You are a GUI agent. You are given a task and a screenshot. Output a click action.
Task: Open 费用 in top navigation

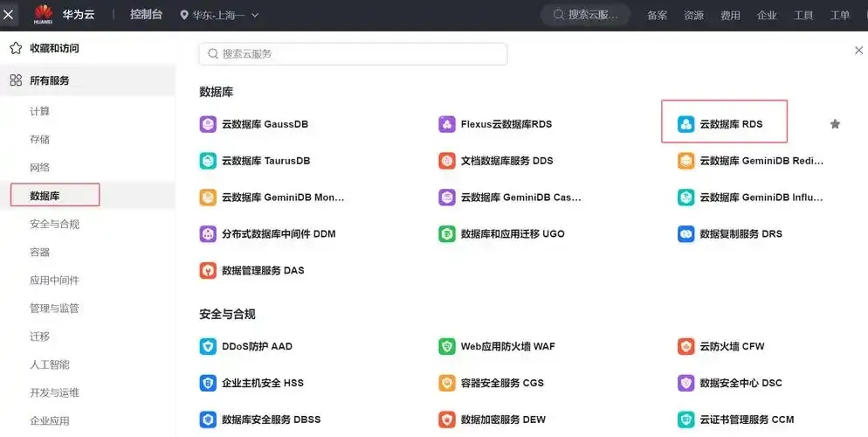pyautogui.click(x=730, y=15)
